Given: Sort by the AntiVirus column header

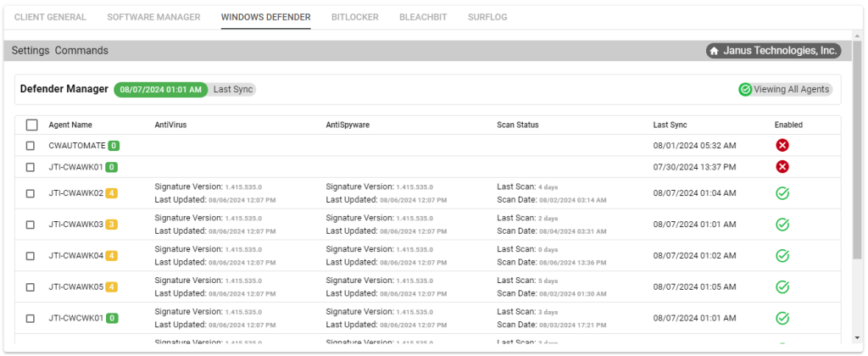Looking at the screenshot, I should pos(170,125).
